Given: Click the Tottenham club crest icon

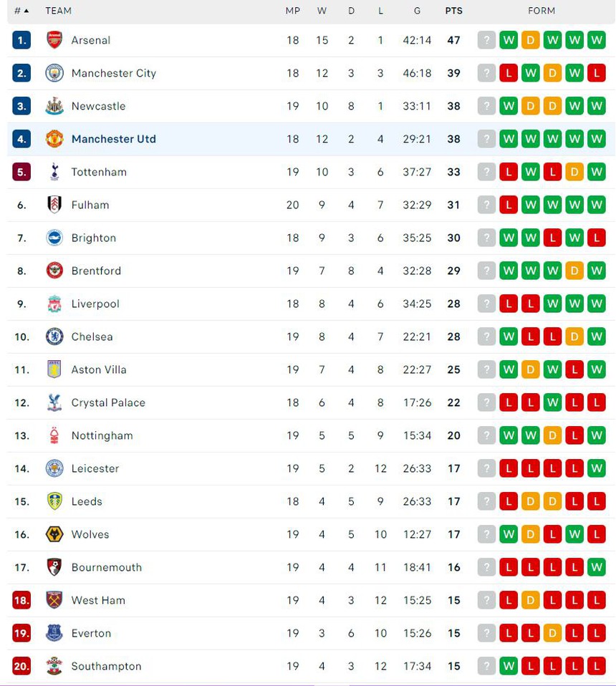Looking at the screenshot, I should click(54, 172).
